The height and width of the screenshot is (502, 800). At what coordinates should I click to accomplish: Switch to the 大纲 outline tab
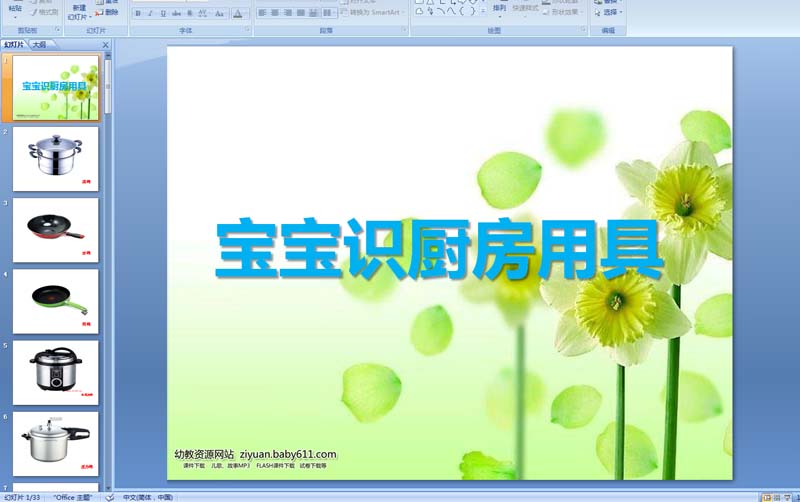pos(40,45)
